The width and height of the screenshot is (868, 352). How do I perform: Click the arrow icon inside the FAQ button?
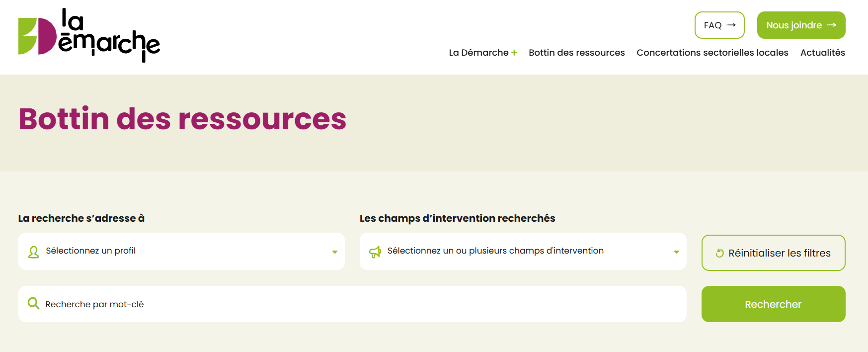(x=731, y=25)
